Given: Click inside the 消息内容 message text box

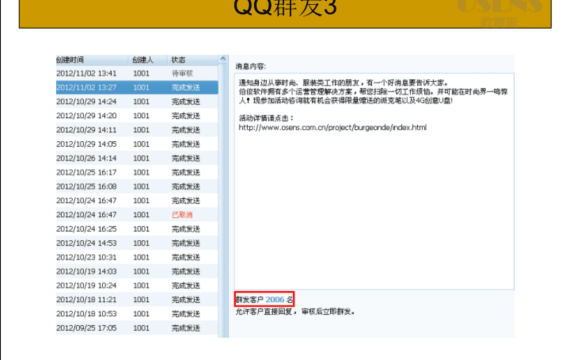Looking at the screenshot, I should (374, 181).
